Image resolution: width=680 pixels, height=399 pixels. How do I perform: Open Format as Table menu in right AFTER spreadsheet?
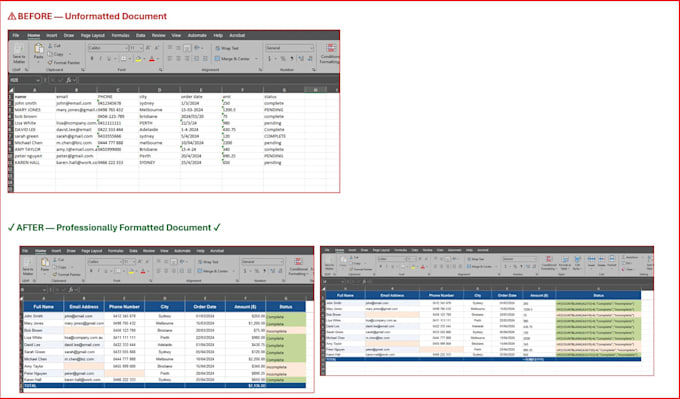(565, 263)
